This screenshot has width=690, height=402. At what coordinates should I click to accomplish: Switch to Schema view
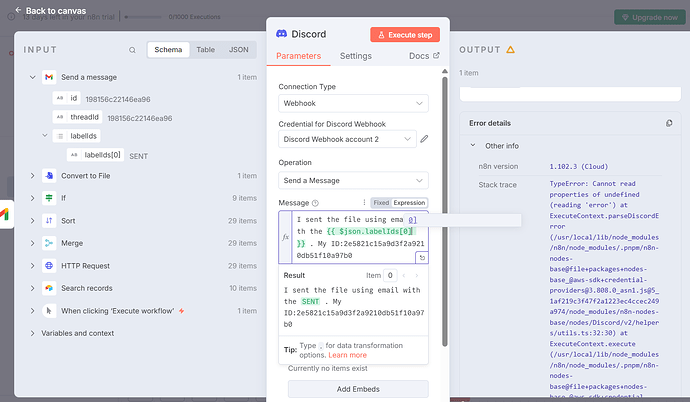(x=168, y=50)
